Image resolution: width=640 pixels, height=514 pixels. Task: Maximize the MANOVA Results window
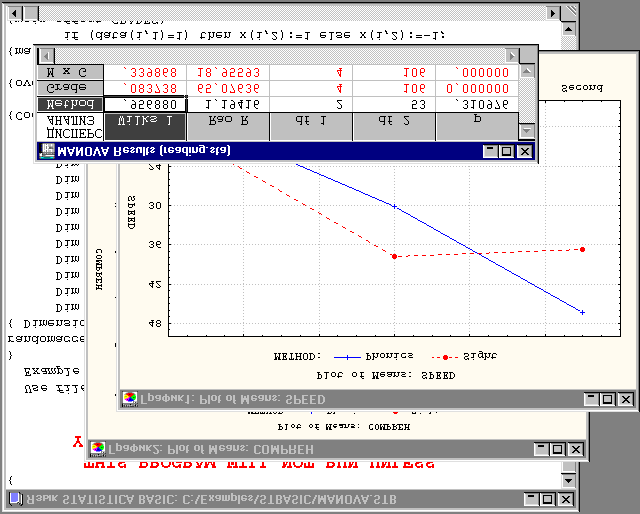[x=507, y=151]
